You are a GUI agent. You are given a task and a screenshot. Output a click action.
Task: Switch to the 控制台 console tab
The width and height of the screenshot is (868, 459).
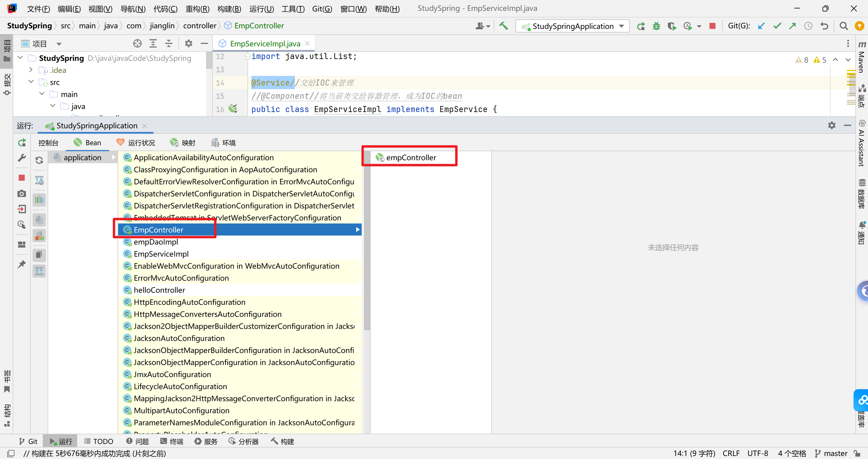48,143
